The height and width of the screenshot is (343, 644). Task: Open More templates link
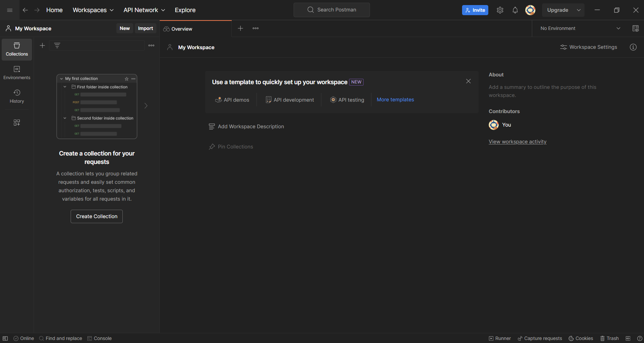click(395, 100)
